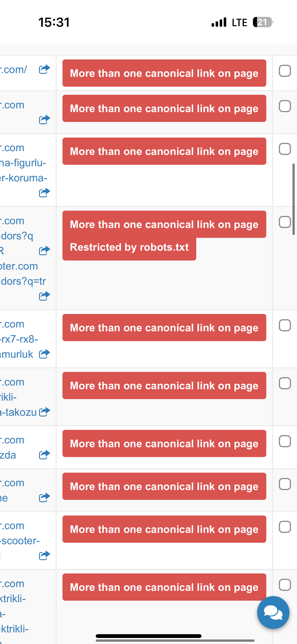297x644 pixels.
Task: Click the vertical scrollbar thumb
Action: [x=293, y=199]
